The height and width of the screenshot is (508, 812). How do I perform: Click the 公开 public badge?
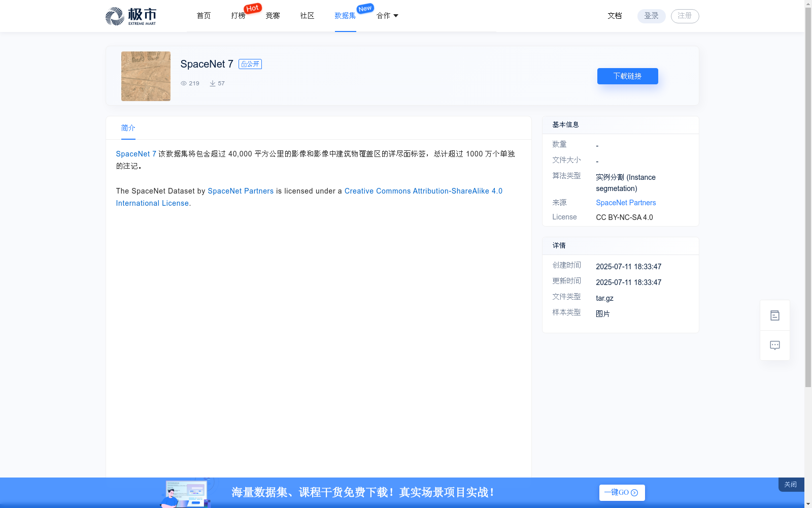(x=250, y=64)
